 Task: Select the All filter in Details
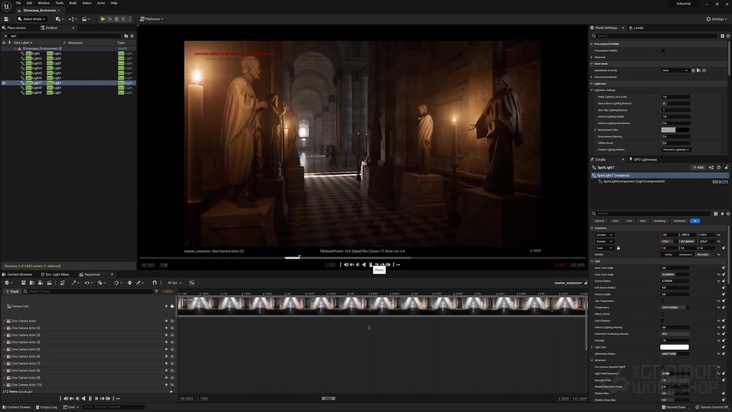[x=695, y=221]
